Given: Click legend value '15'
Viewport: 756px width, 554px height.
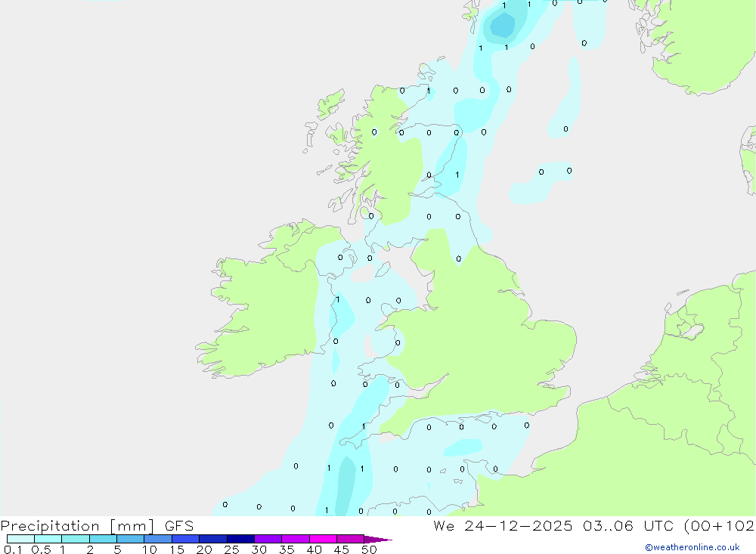Looking at the screenshot, I should tap(177, 549).
